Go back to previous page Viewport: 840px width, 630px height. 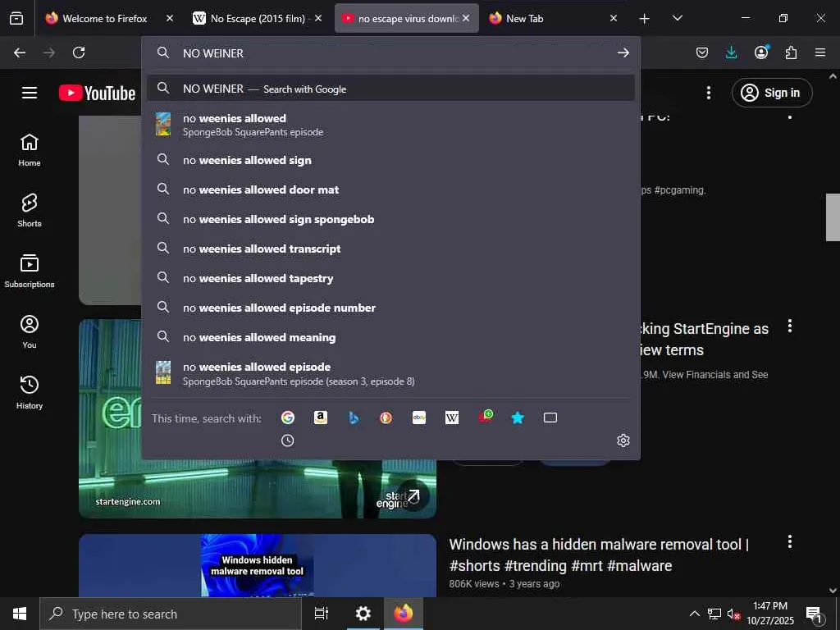20,52
